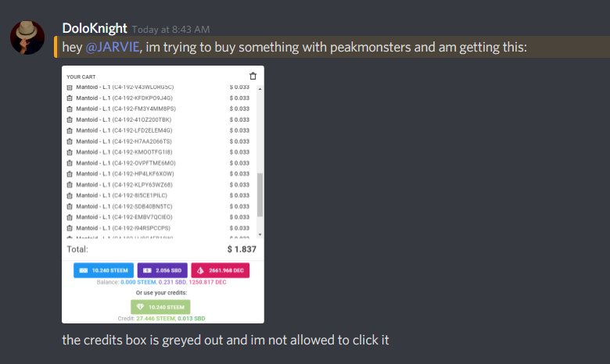Open the @JARVIE mention

click(113, 47)
